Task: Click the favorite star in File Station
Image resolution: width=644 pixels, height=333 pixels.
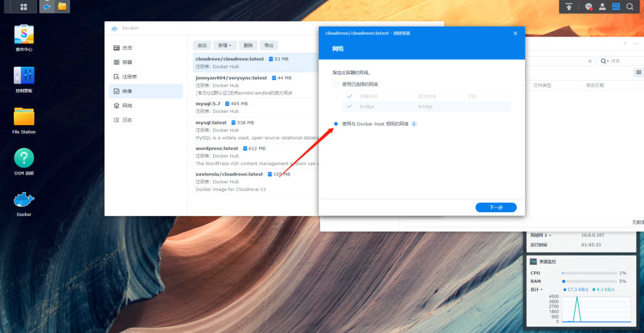Action: 590,61
